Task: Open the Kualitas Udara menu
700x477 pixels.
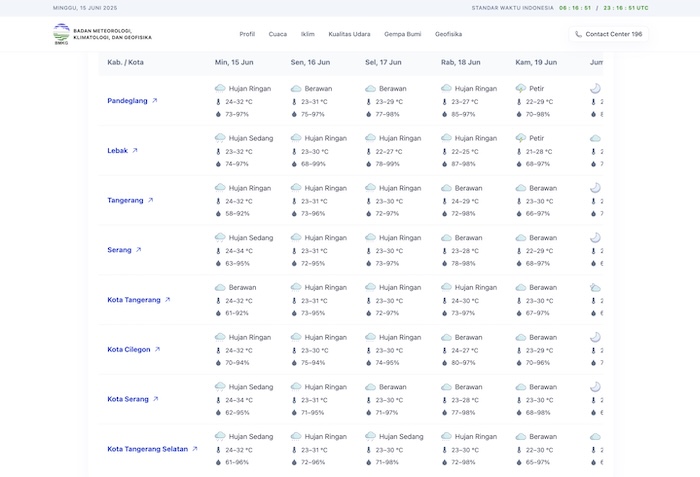Action: coord(349,34)
